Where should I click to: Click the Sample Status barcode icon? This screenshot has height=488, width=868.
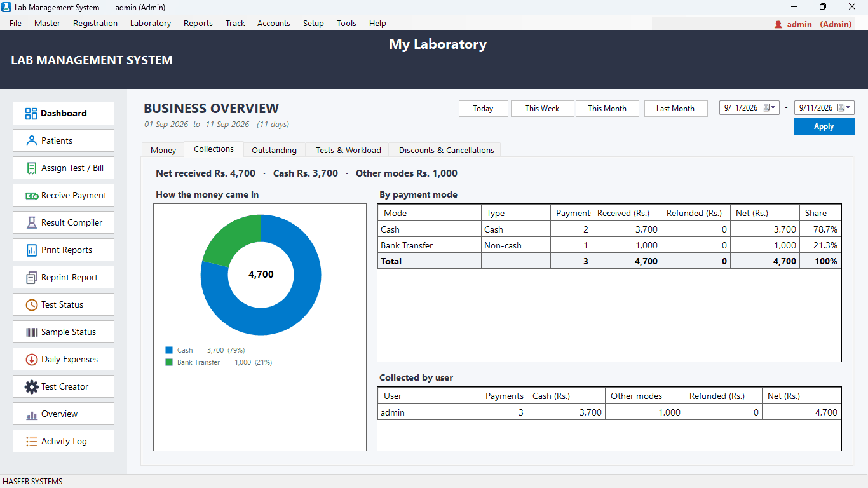point(31,332)
